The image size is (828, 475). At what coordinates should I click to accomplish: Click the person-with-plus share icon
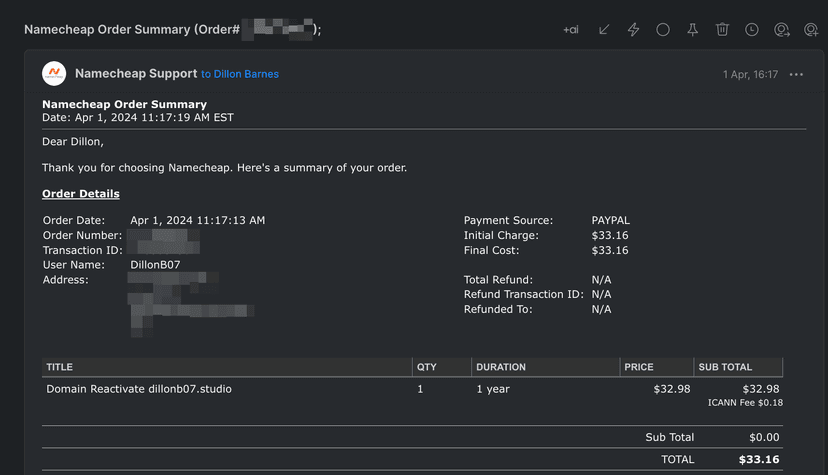point(811,30)
